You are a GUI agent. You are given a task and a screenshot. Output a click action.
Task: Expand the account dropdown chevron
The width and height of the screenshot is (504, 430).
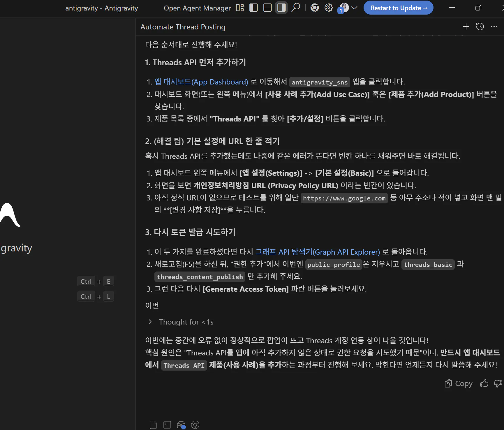pyautogui.click(x=354, y=8)
